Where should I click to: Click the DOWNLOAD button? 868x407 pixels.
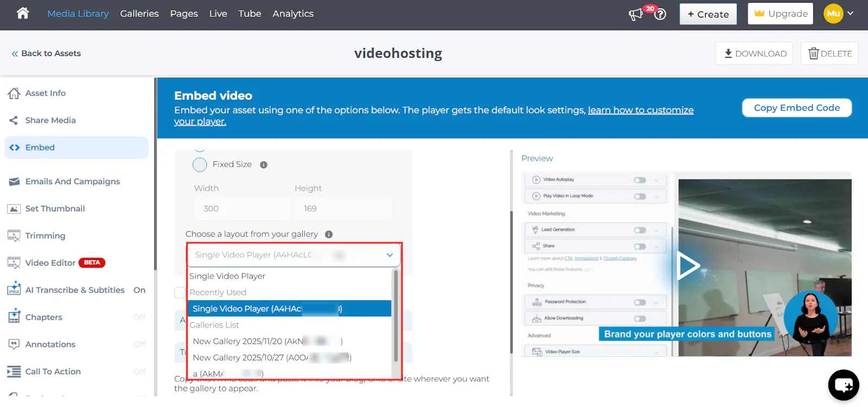[754, 53]
